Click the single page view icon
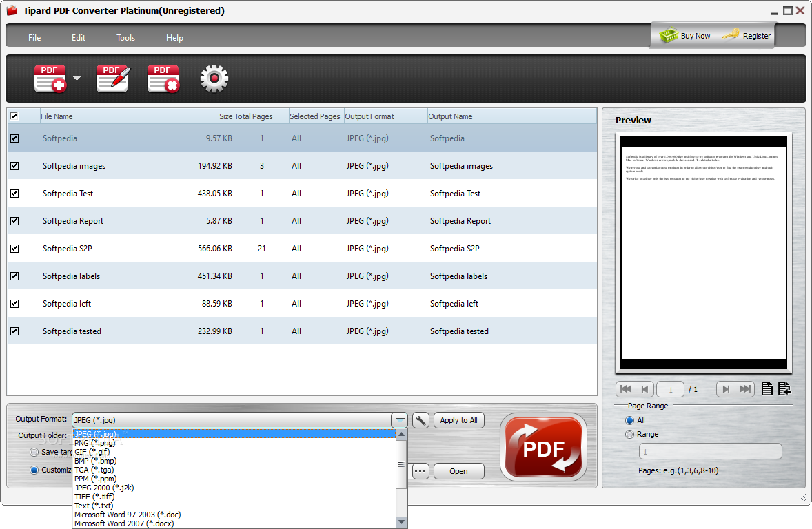 [767, 388]
